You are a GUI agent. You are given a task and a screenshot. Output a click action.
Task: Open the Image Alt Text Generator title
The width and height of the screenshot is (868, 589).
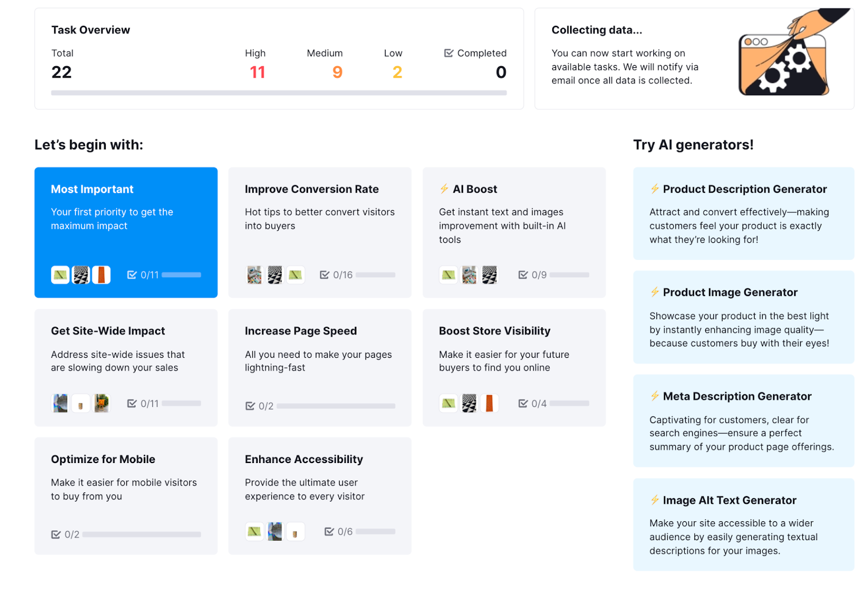tap(729, 500)
